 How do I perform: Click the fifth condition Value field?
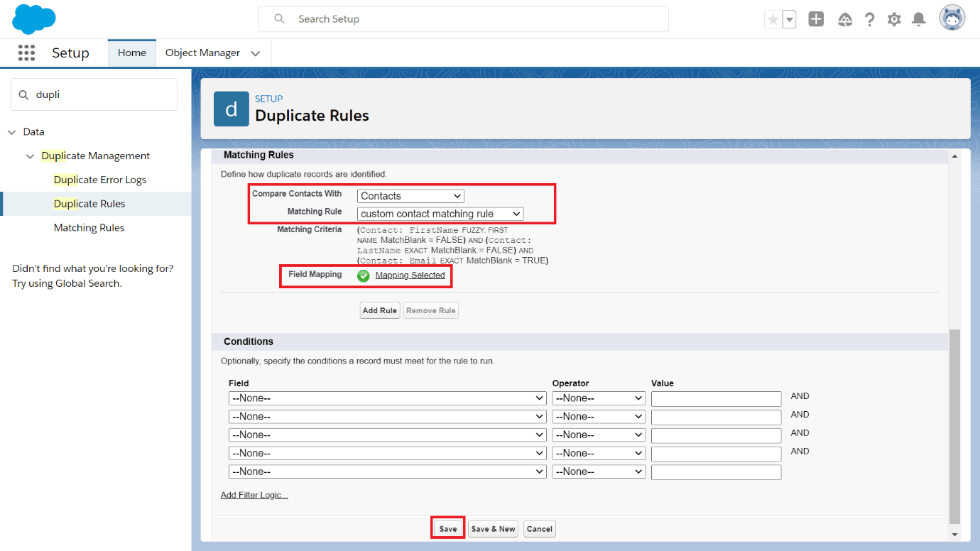point(716,472)
